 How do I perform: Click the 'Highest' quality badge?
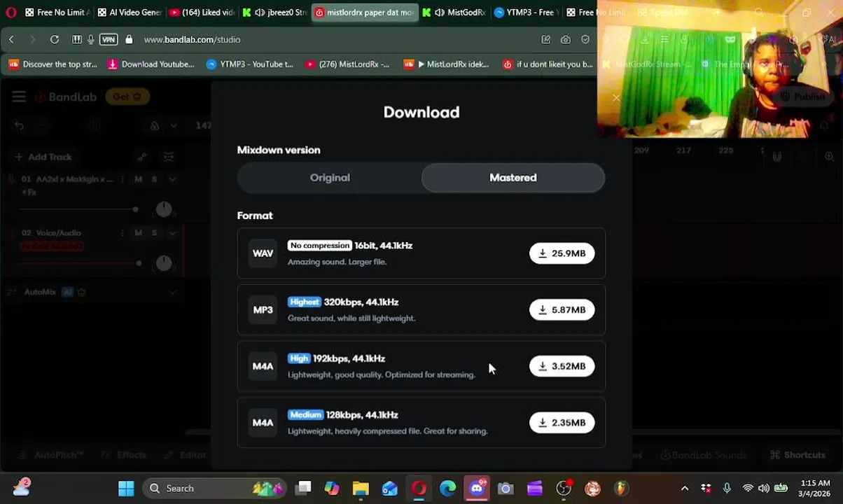tap(304, 302)
